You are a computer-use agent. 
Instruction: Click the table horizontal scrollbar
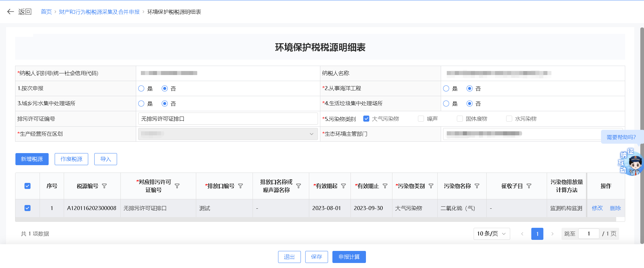[315, 219]
